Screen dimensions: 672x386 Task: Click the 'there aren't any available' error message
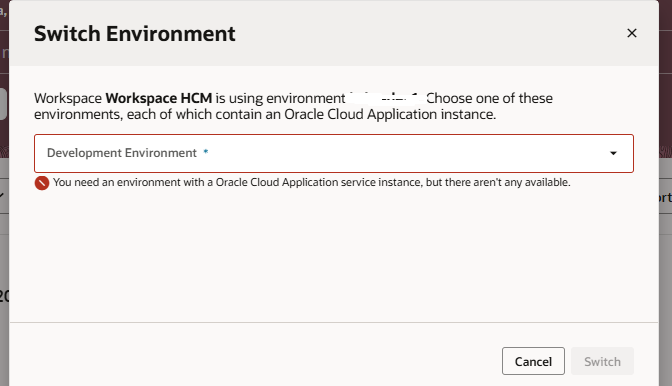point(312,183)
